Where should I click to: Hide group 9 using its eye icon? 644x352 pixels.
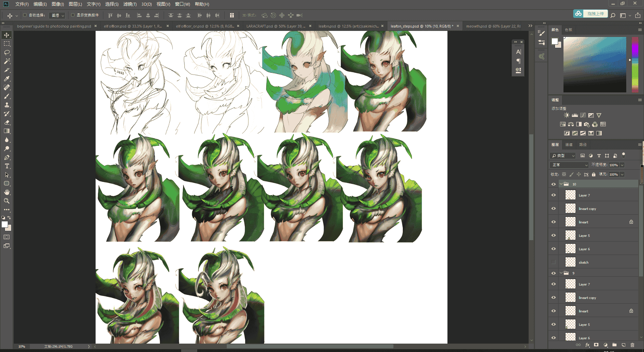click(x=553, y=273)
